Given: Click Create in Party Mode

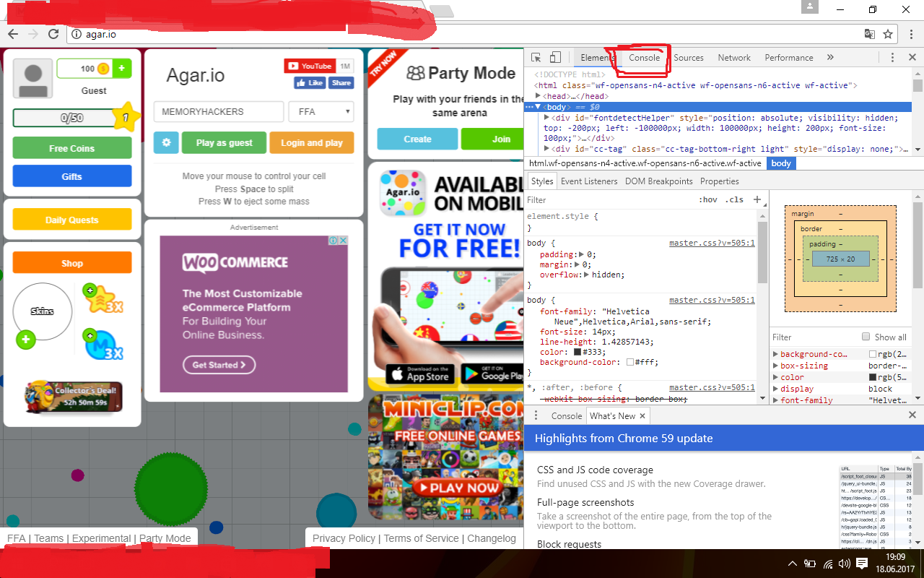Looking at the screenshot, I should pyautogui.click(x=417, y=139).
